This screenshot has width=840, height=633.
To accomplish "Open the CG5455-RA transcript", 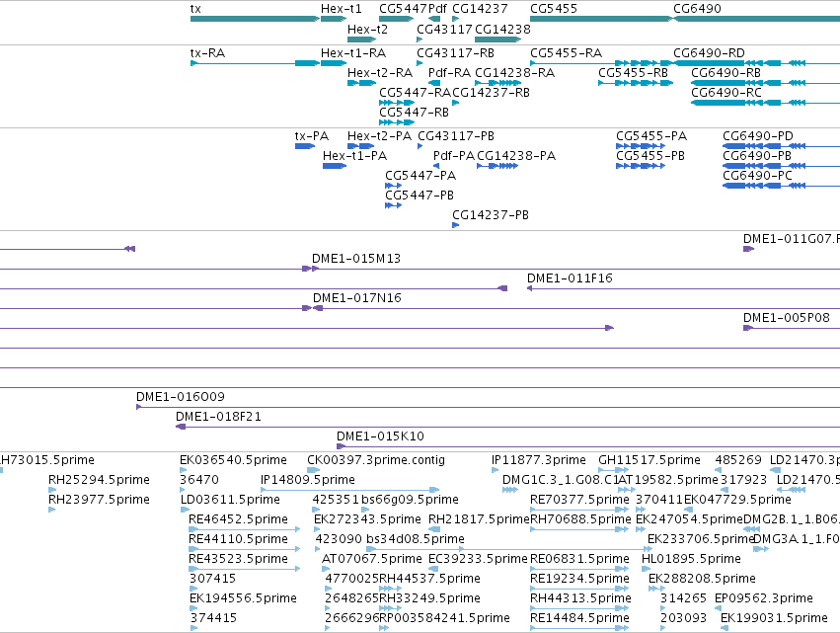I will [x=601, y=63].
